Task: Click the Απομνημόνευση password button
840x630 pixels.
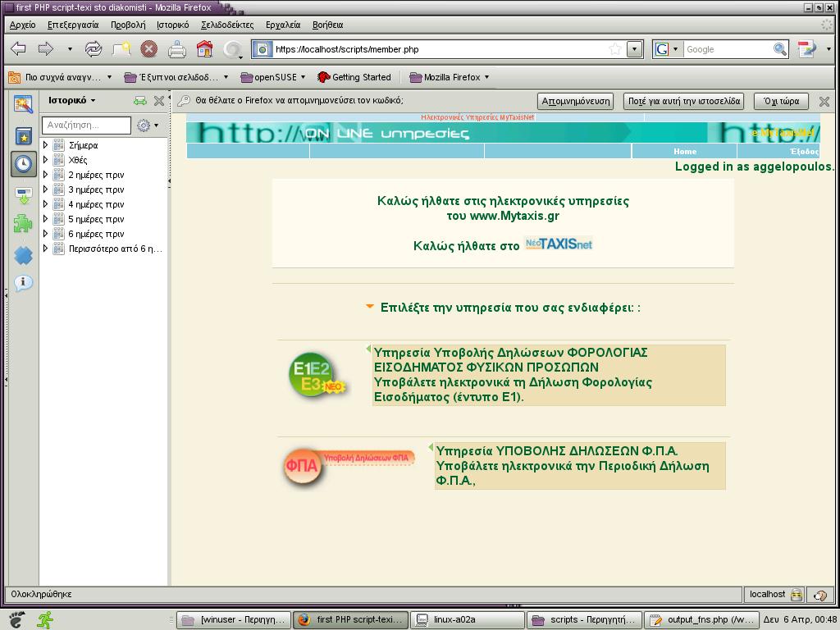Action: click(x=575, y=101)
